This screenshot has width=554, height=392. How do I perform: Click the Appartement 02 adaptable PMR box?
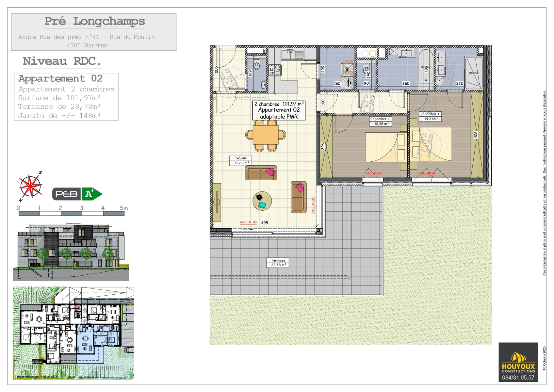click(x=279, y=110)
